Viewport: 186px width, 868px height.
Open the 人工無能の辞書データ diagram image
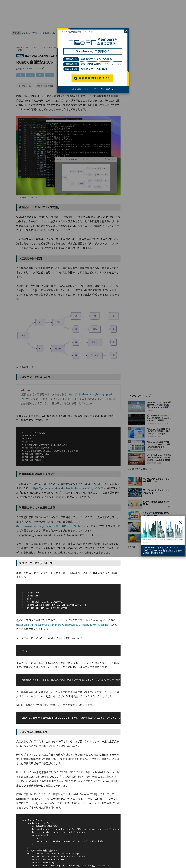[x=68, y=336]
